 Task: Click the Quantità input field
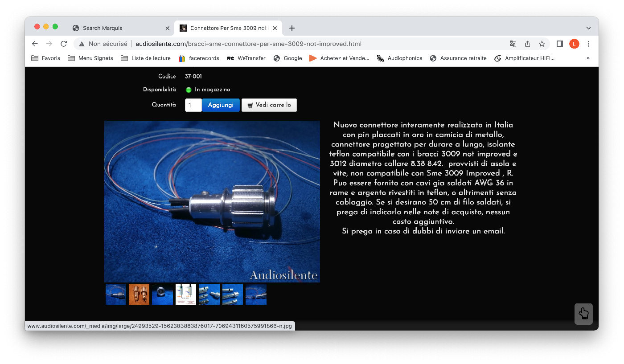(193, 105)
